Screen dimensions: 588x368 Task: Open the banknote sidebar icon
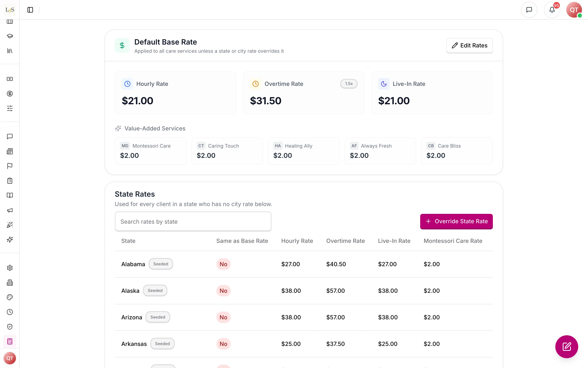pyautogui.click(x=10, y=79)
